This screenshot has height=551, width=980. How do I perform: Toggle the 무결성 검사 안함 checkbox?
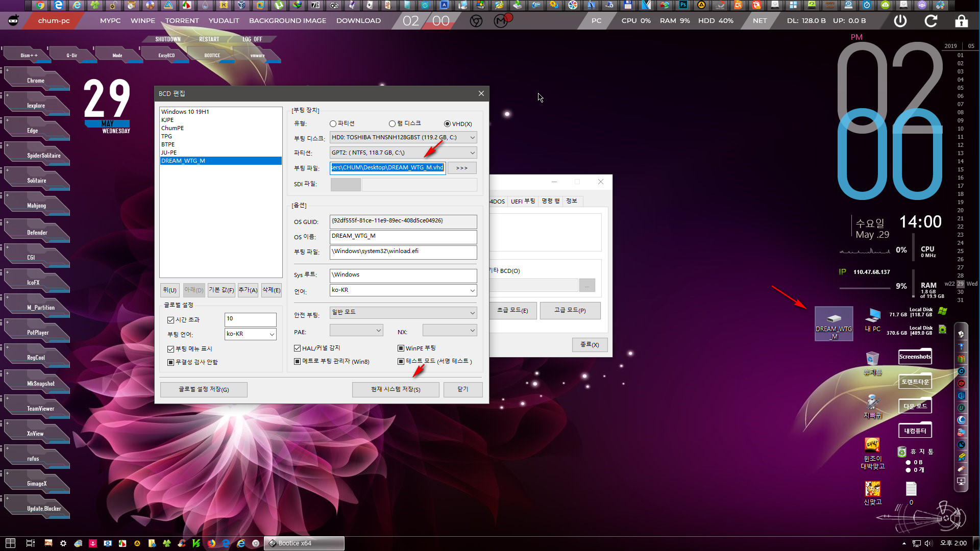click(x=170, y=362)
